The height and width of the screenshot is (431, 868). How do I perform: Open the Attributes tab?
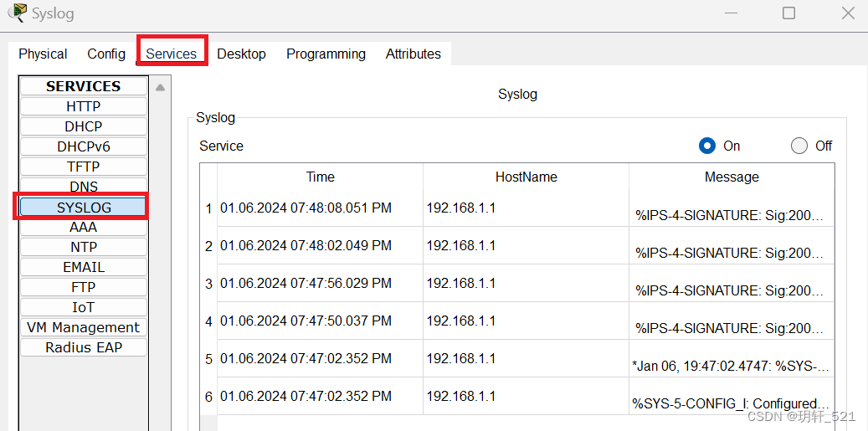[413, 54]
